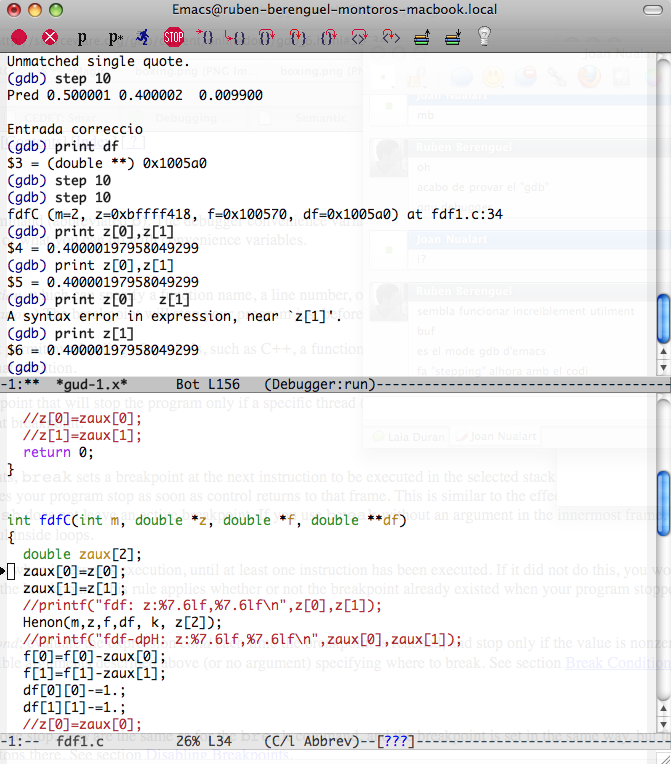Click the 'fdfC (m=2, z=0xbffff418...' frame line
Screen dimensions: 671x764
click(255, 214)
